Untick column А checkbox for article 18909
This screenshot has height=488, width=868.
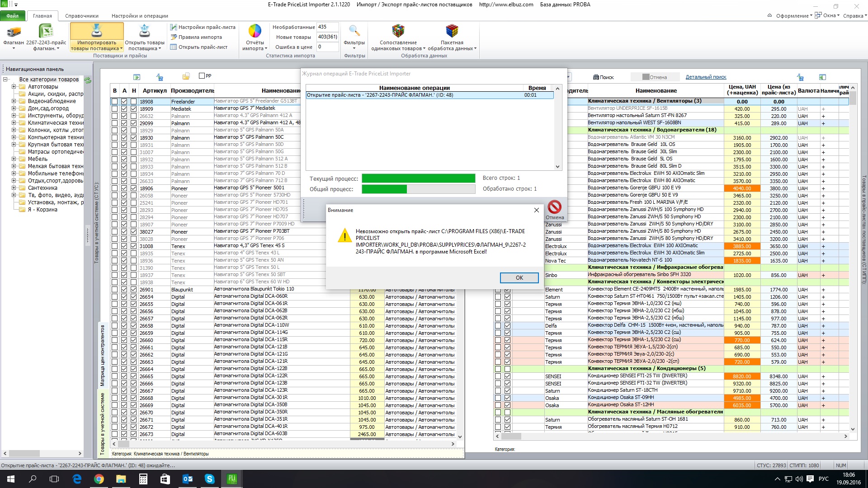[124, 109]
